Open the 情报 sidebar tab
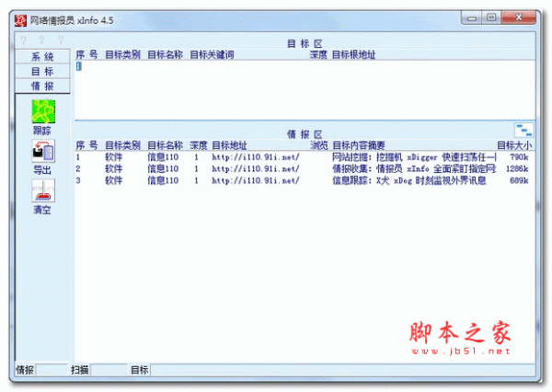The height and width of the screenshot is (392, 552). 42,86
